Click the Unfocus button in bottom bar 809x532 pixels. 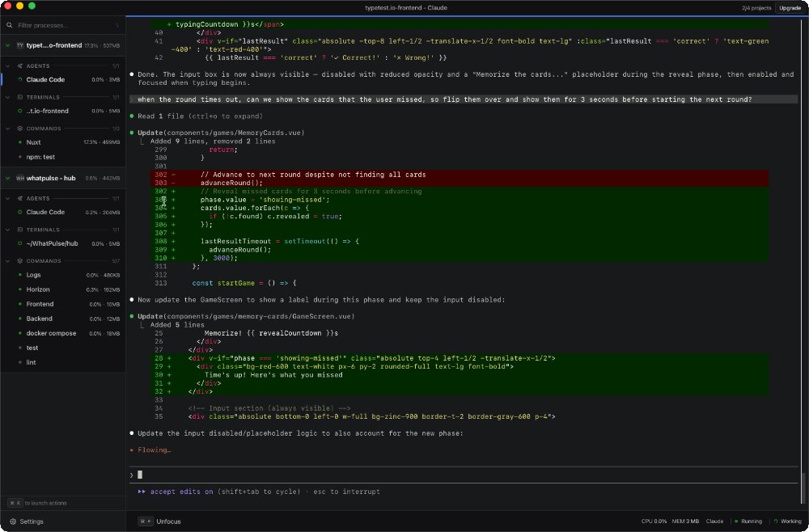point(160,521)
